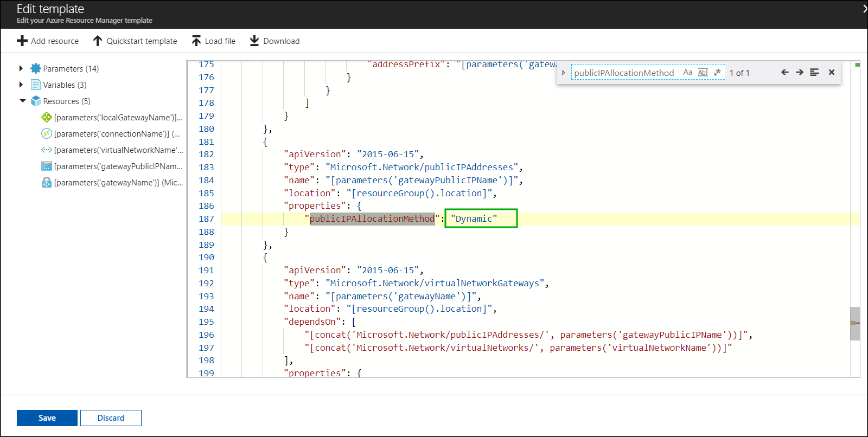The width and height of the screenshot is (868, 437).
Task: Click the highlighted publicIPAllocationMethod key in the editor
Action: click(x=372, y=218)
